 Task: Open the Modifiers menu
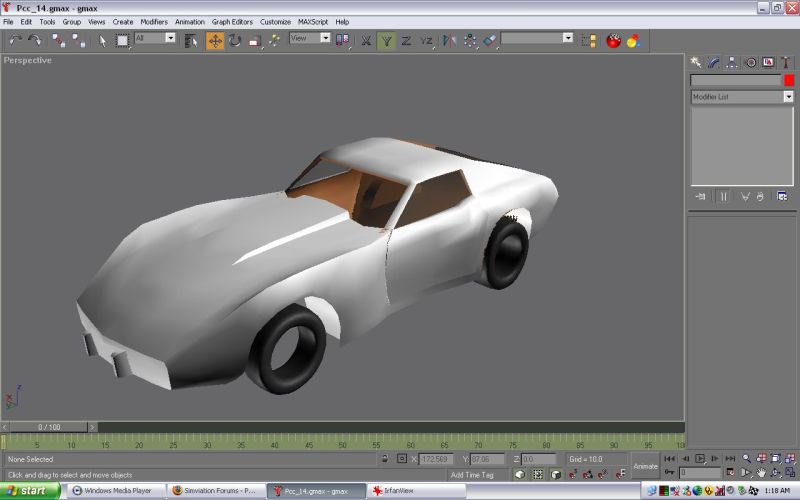click(154, 21)
